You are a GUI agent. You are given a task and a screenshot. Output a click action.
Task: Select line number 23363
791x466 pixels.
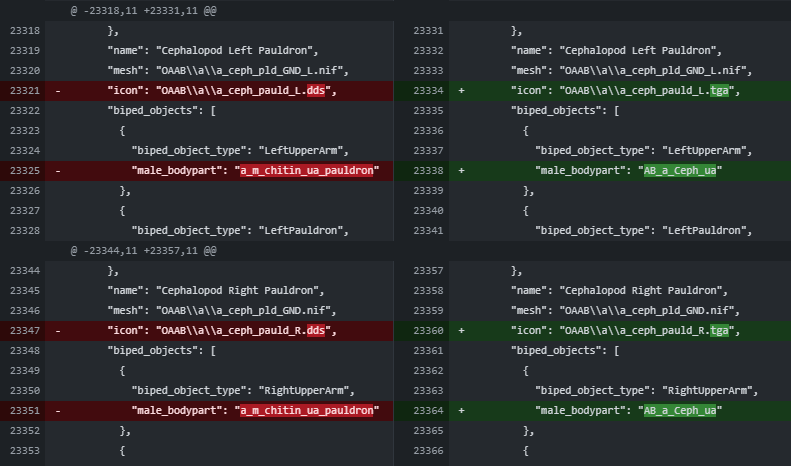tap(428, 390)
